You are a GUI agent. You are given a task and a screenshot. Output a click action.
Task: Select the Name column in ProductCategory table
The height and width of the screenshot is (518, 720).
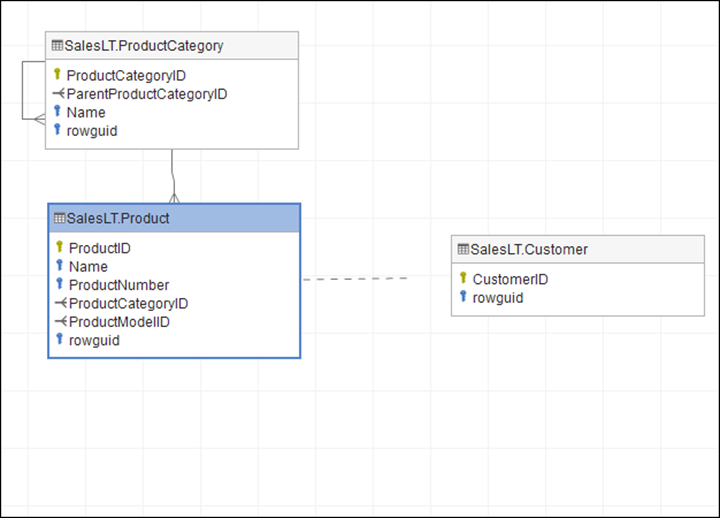tap(86, 112)
